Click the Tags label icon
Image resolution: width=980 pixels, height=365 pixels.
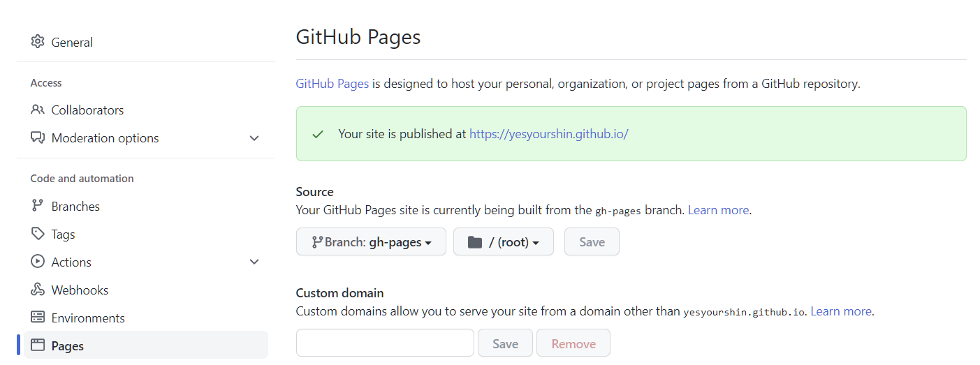(x=38, y=234)
